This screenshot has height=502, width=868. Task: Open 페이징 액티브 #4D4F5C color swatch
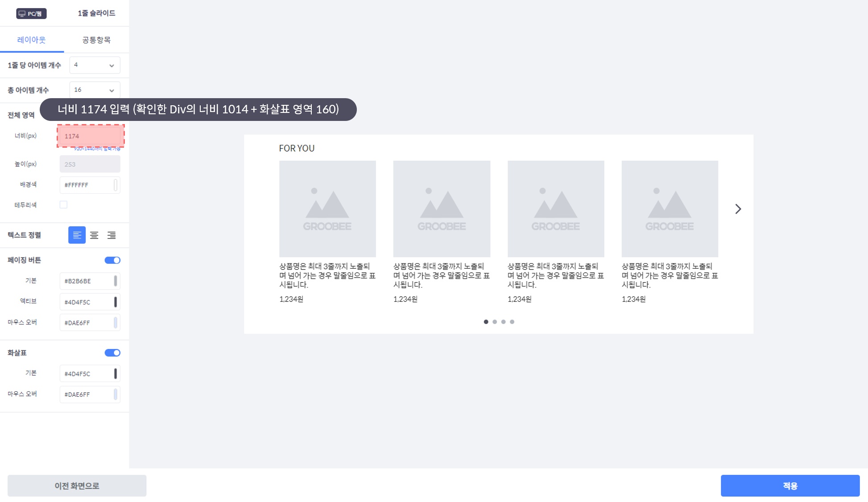pos(116,302)
